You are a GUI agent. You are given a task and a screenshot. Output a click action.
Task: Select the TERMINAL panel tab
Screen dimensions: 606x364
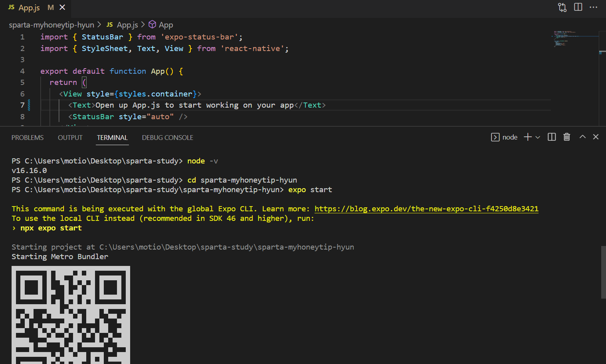[x=112, y=138]
